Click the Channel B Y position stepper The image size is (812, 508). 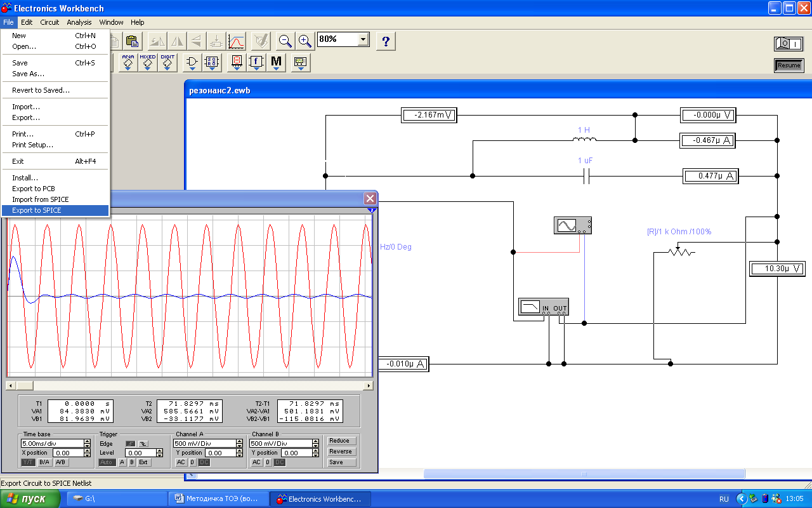(315, 453)
